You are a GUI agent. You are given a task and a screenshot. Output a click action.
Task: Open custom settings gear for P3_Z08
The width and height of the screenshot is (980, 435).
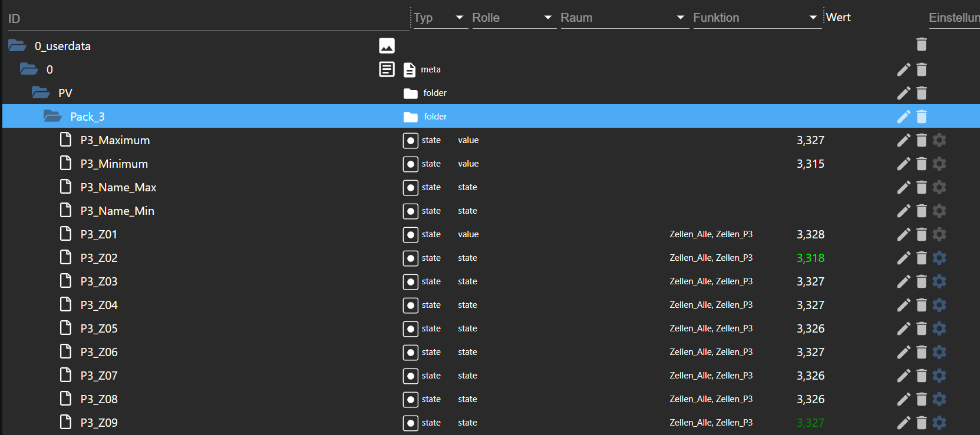(939, 399)
